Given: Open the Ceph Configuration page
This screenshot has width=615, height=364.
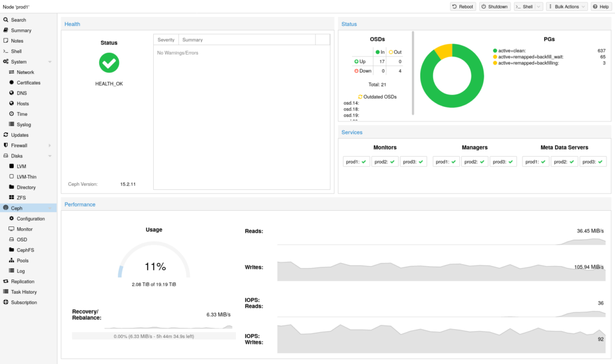Looking at the screenshot, I should point(28,218).
